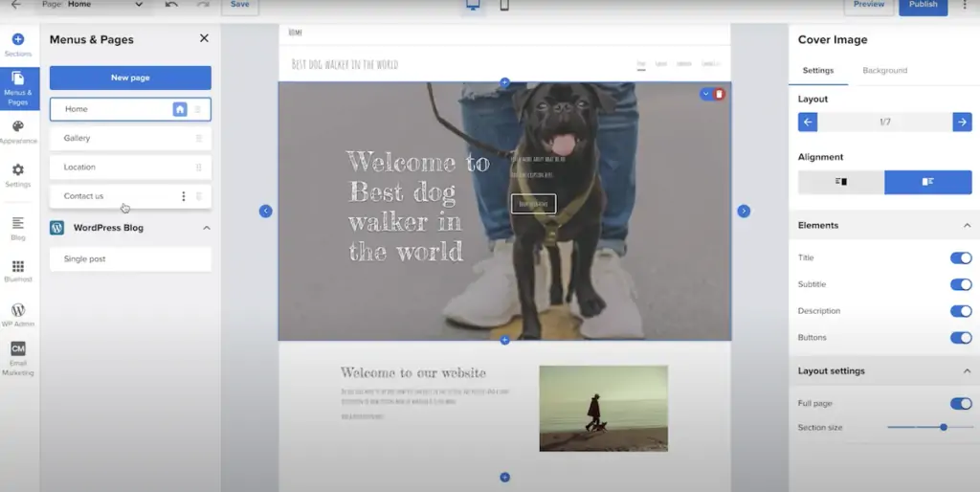The image size is (980, 492).
Task: Disable the Subtitle element switch
Action: click(960, 284)
